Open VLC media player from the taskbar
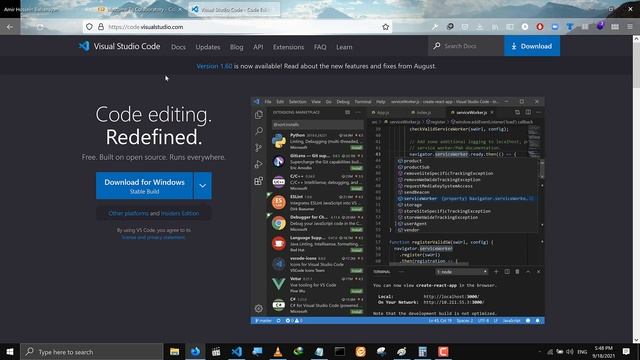Screen dimensions: 640x360 [x=278, y=351]
